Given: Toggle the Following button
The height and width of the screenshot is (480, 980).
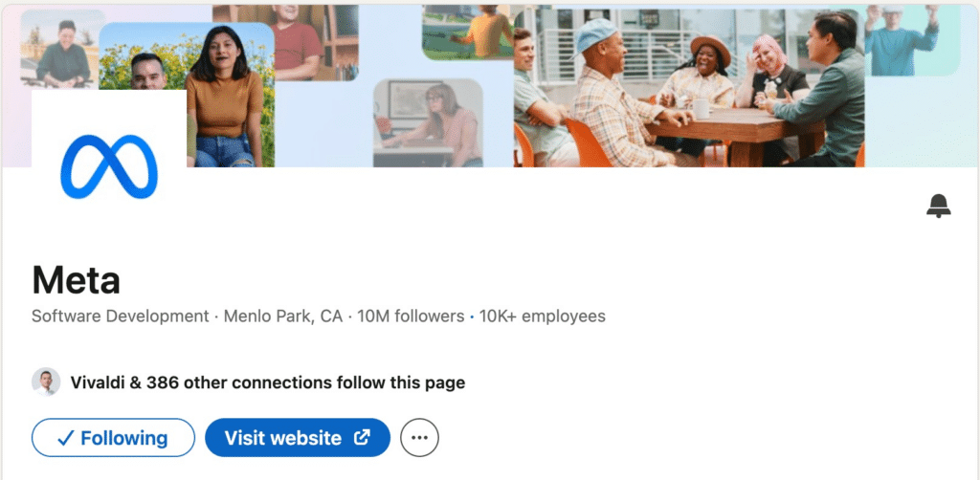Looking at the screenshot, I should (x=113, y=438).
